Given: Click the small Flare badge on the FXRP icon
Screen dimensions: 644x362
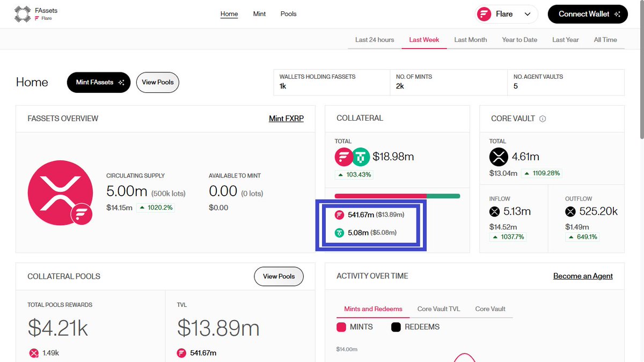Looking at the screenshot, I should 81,214.
